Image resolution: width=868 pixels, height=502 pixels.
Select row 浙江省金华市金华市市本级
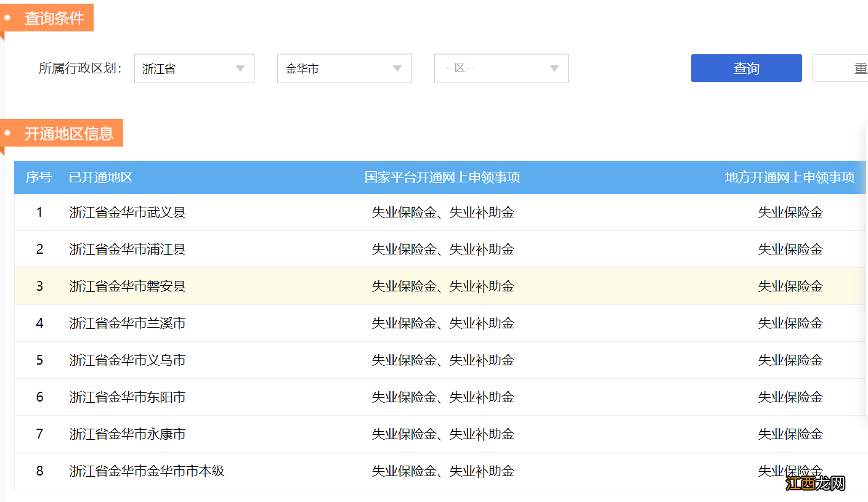pos(440,471)
